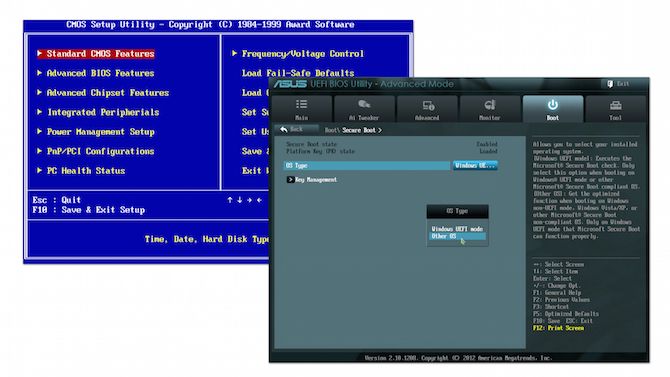Open the Key Management submenu
The image size is (670, 377).
[316, 180]
